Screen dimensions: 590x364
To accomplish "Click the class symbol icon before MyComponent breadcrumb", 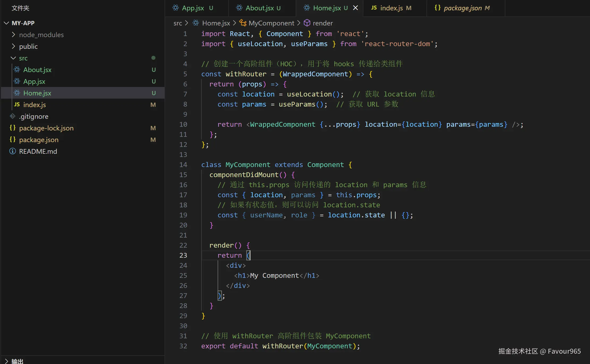I will pyautogui.click(x=243, y=23).
